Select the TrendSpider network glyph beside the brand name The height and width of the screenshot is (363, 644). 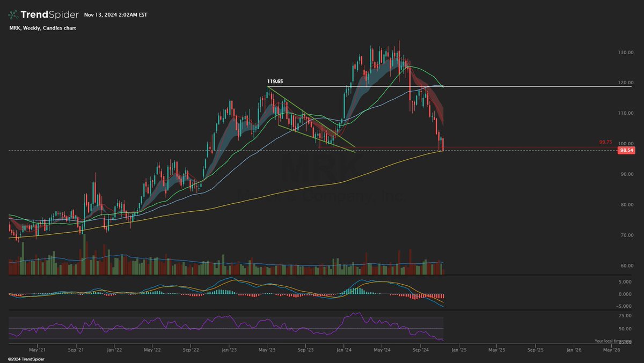coord(14,14)
